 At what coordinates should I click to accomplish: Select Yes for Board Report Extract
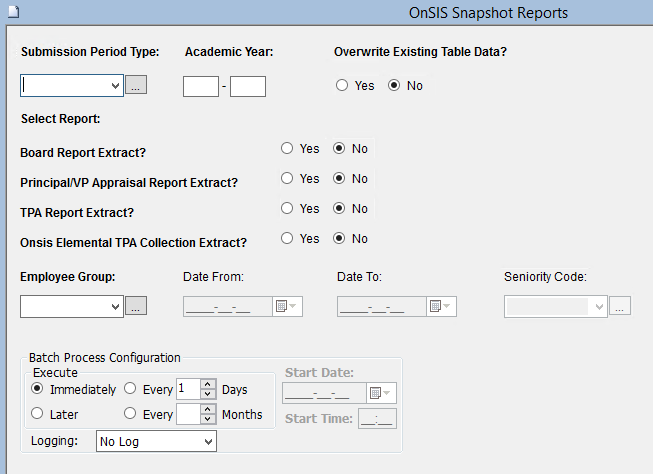click(287, 148)
